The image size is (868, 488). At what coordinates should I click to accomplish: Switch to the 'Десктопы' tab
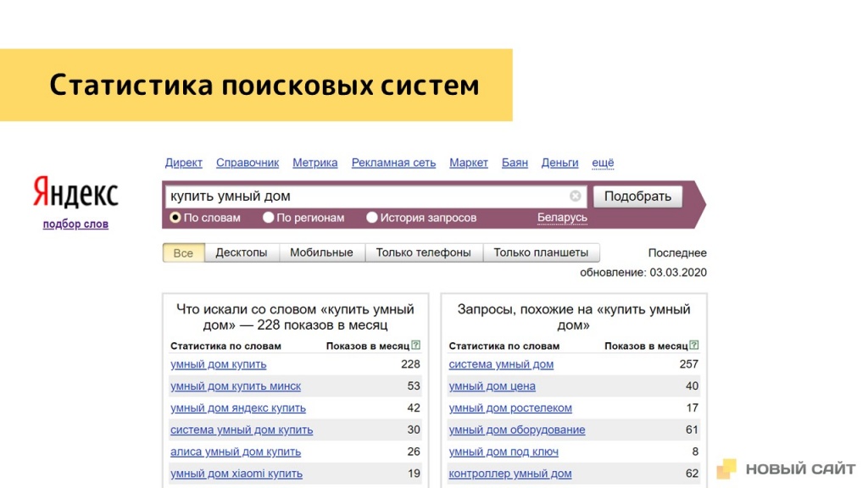pyautogui.click(x=242, y=252)
